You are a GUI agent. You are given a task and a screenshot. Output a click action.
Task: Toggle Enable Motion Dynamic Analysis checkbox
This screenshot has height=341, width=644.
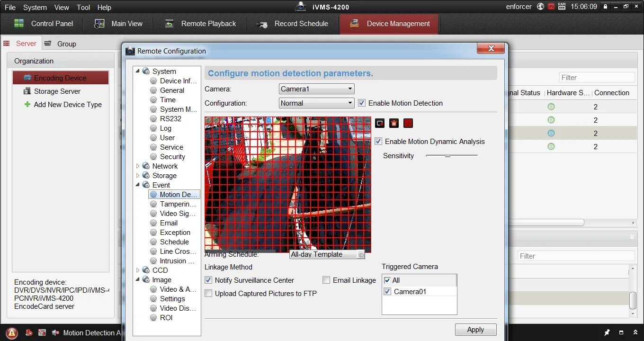point(378,141)
